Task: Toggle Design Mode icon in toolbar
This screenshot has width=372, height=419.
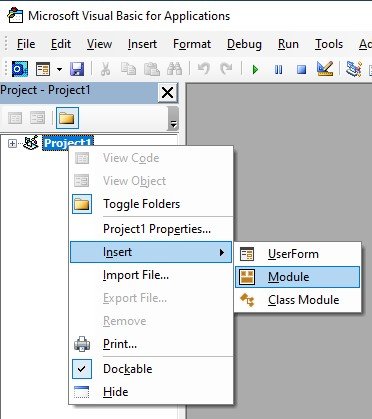Action: tap(325, 69)
